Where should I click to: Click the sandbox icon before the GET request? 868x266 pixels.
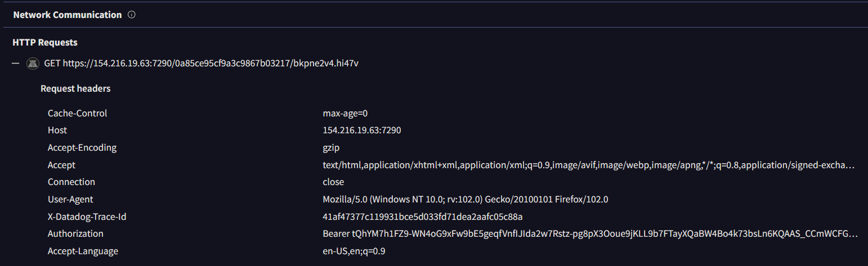33,64
